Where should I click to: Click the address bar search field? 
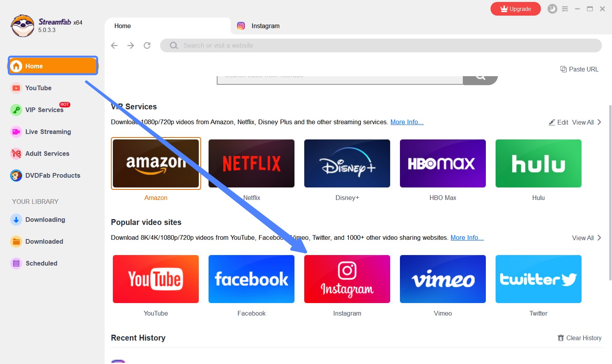click(x=381, y=46)
